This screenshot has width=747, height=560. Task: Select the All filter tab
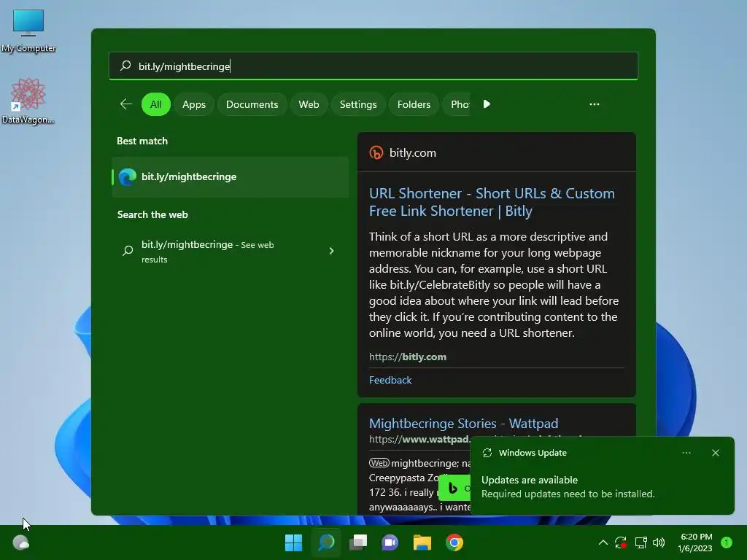click(x=156, y=104)
